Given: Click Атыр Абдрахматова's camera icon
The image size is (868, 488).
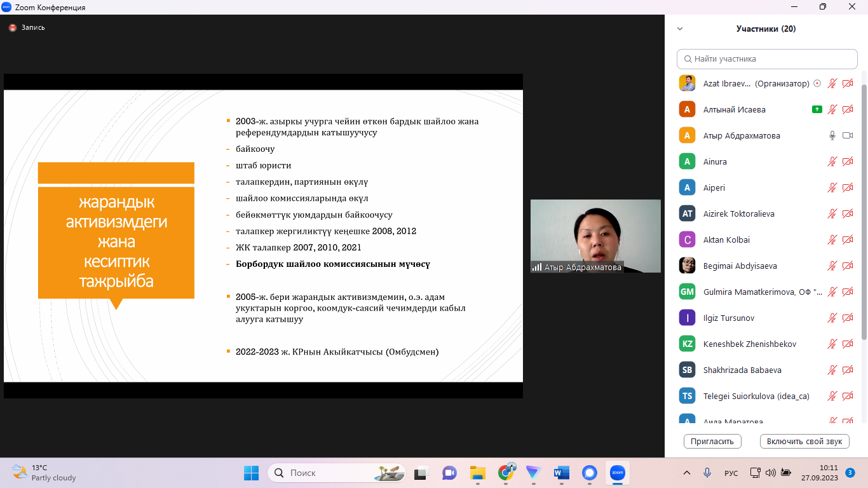Looking at the screenshot, I should (x=847, y=135).
